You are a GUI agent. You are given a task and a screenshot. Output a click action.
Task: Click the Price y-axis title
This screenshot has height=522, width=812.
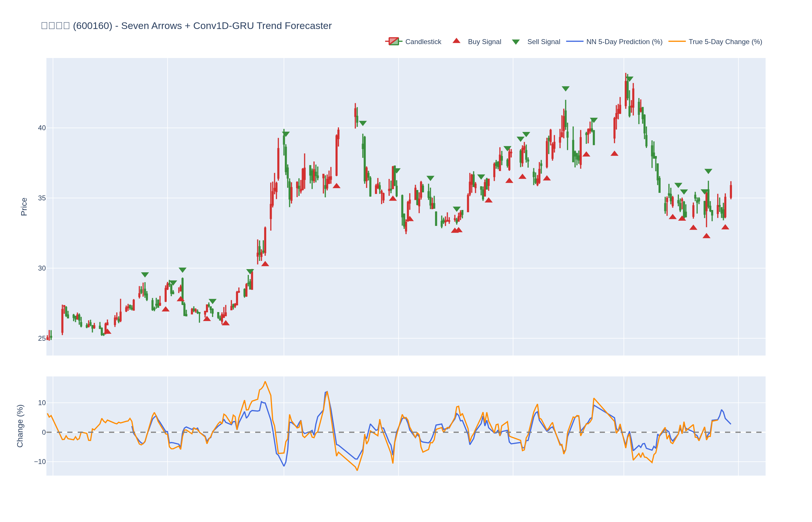click(24, 207)
